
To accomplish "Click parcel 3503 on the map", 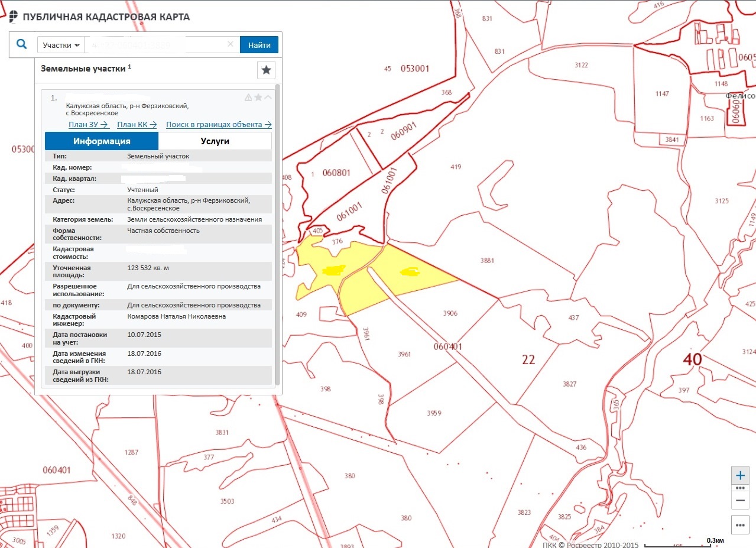I will pyautogui.click(x=227, y=501).
